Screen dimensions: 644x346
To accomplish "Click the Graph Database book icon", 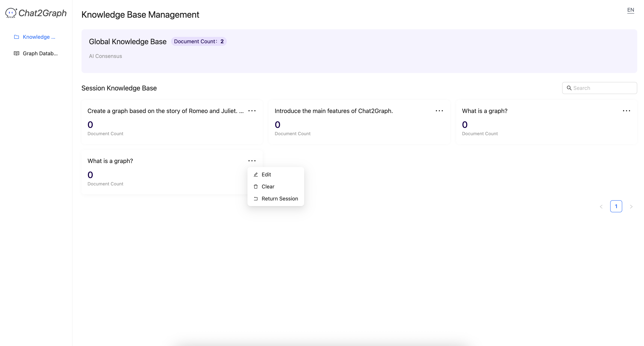I will (x=17, y=53).
